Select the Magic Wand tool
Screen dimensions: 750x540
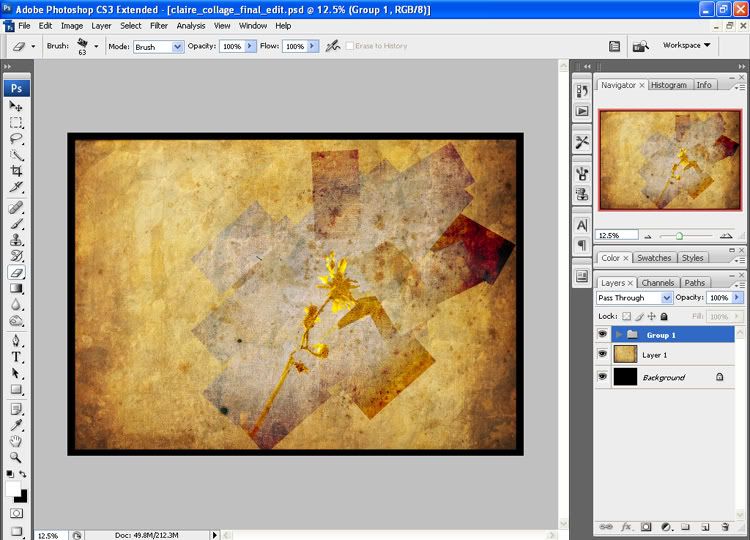click(x=16, y=155)
